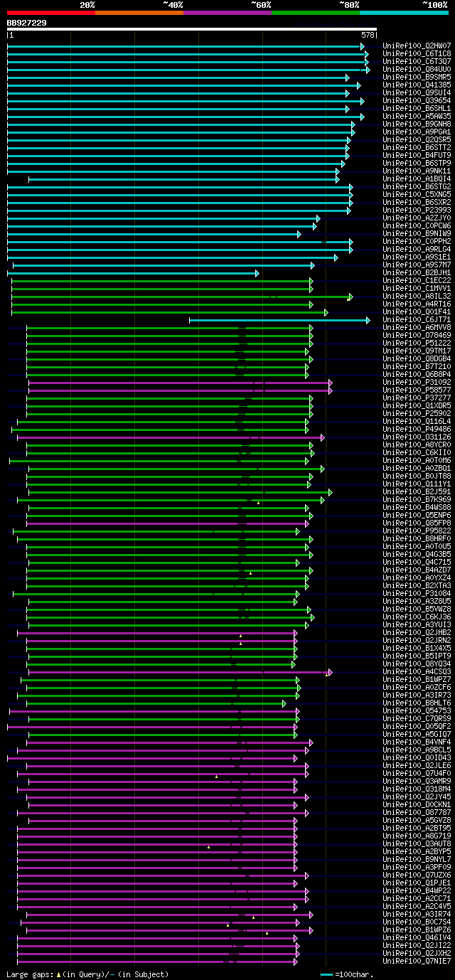This screenshot has width=455, height=980.
Task: Select the UniRef100_P51222 label
Action: [x=417, y=343]
